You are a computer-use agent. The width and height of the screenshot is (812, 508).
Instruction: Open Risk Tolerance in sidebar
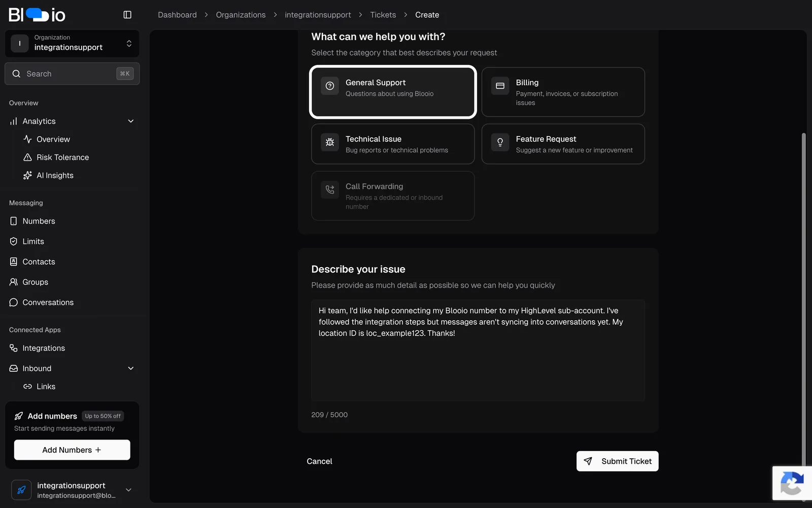pyautogui.click(x=62, y=157)
